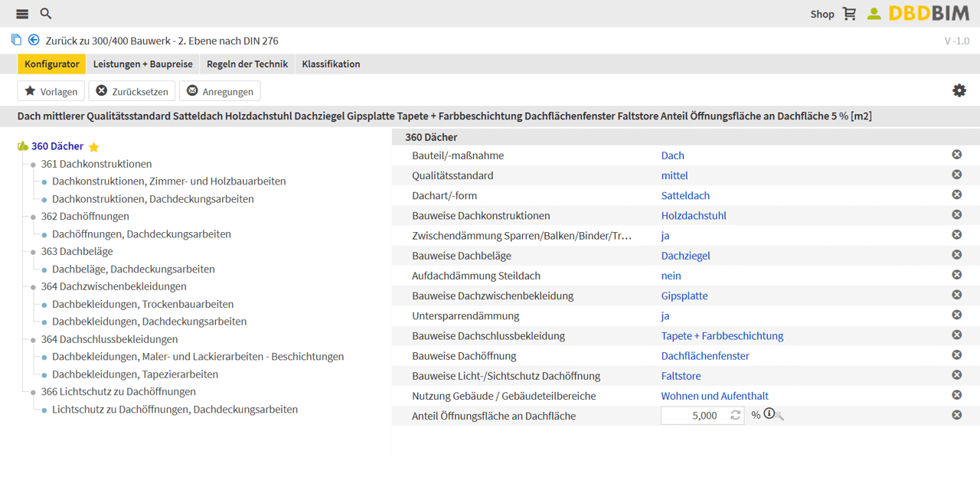The height and width of the screenshot is (477, 980).
Task: Remove the Bauweise Dachöffnung selection
Action: (x=957, y=355)
